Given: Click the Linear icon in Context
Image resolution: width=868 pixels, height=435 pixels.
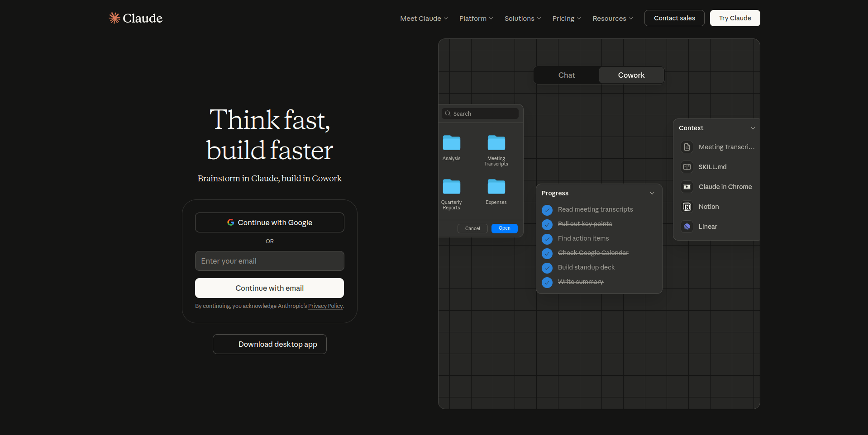Looking at the screenshot, I should (687, 227).
